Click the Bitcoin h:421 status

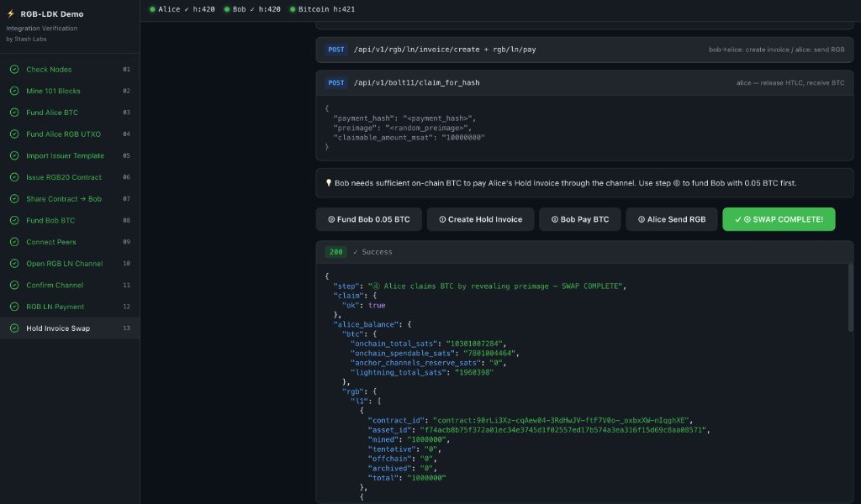pos(322,9)
